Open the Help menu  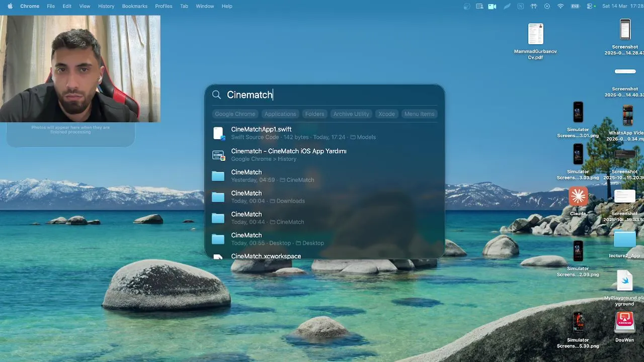click(x=227, y=6)
